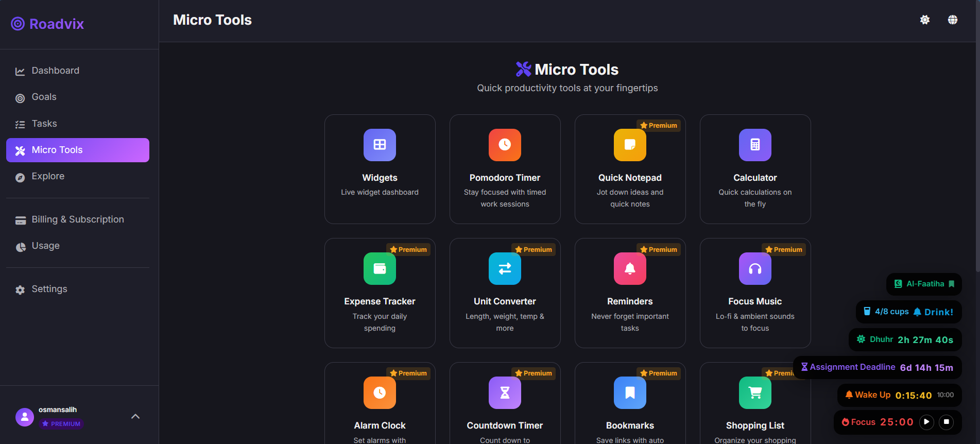Image resolution: width=980 pixels, height=444 pixels.
Task: Open the Pomodoro Timer clock icon
Action: 505,145
